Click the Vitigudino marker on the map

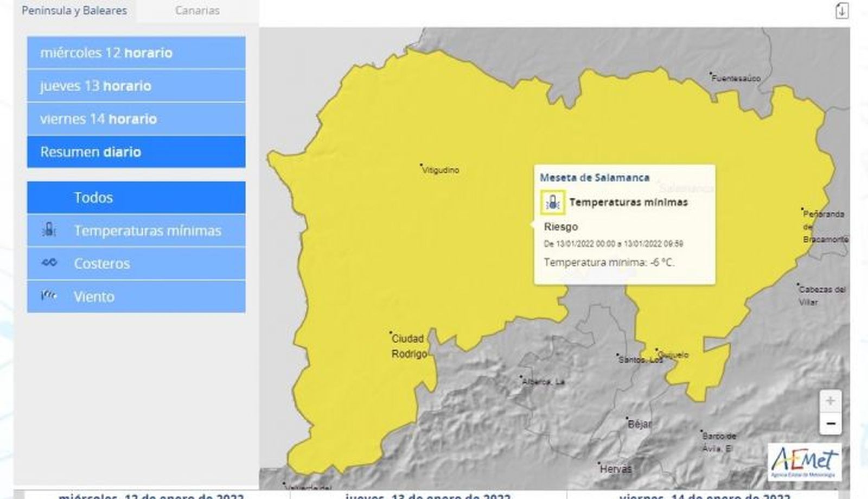422,165
